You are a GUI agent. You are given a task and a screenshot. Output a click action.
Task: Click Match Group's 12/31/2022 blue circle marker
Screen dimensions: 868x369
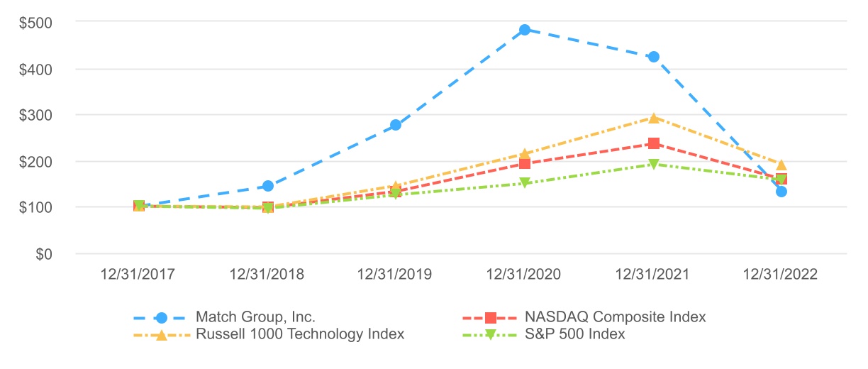coord(781,192)
